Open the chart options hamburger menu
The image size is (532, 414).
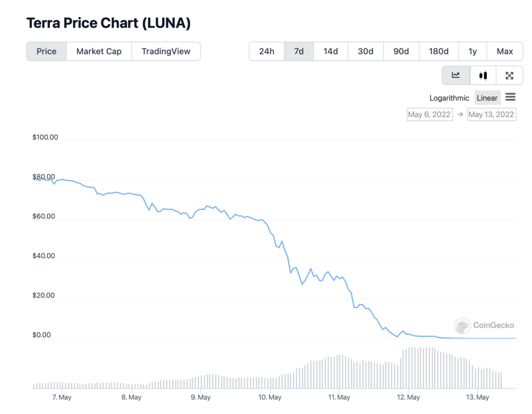pos(510,97)
